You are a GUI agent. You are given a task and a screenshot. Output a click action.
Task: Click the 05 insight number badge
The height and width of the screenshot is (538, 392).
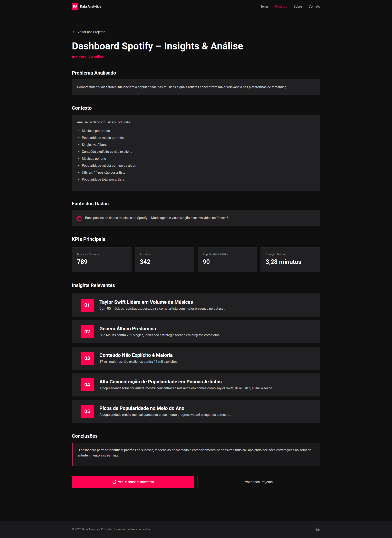click(87, 412)
